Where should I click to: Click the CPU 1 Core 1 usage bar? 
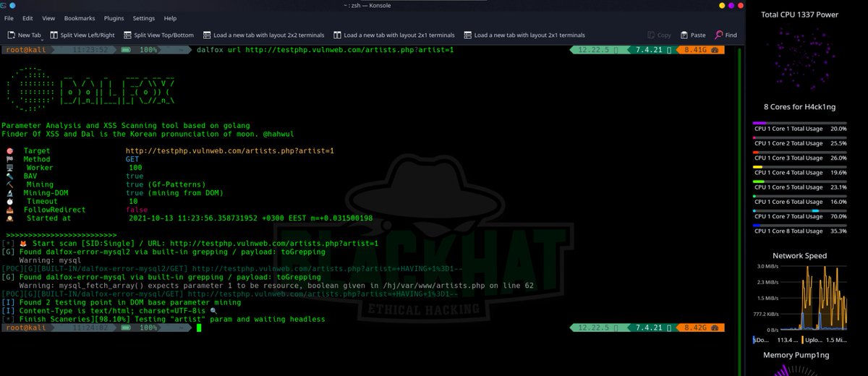coord(800,123)
